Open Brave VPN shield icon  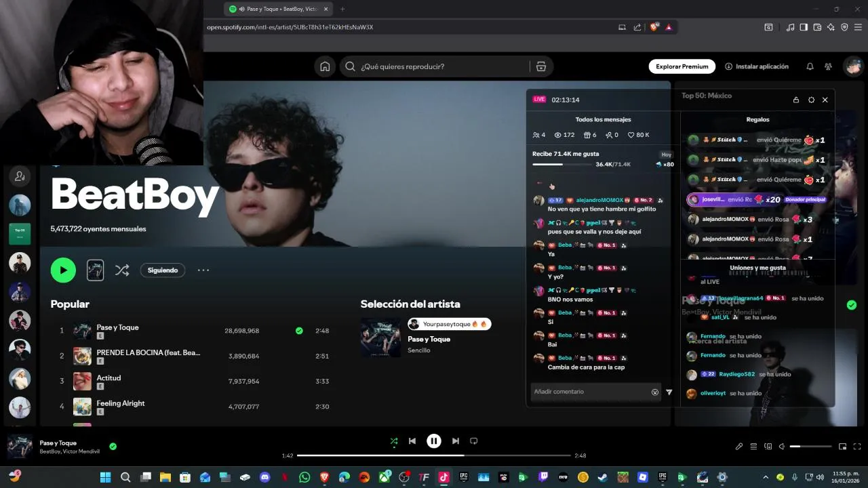844,27
